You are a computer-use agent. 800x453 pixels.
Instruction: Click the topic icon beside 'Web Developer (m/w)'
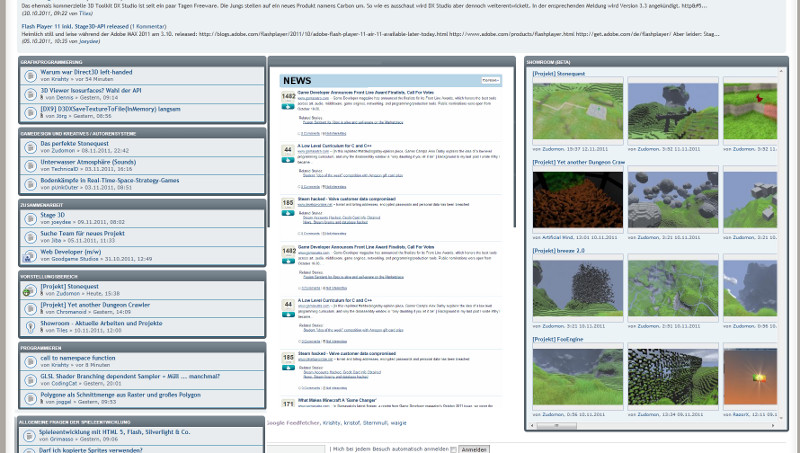28,254
